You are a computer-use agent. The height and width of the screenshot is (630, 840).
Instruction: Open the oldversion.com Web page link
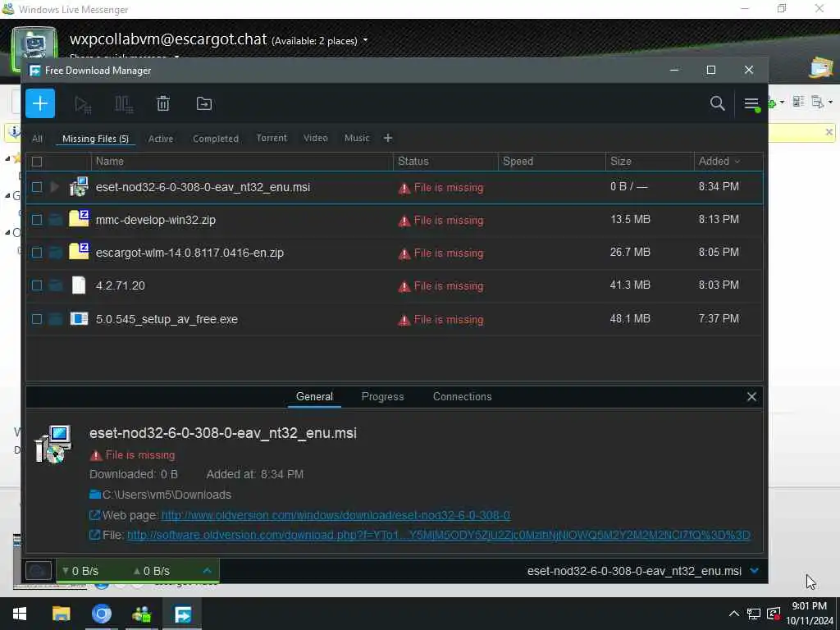(336, 515)
